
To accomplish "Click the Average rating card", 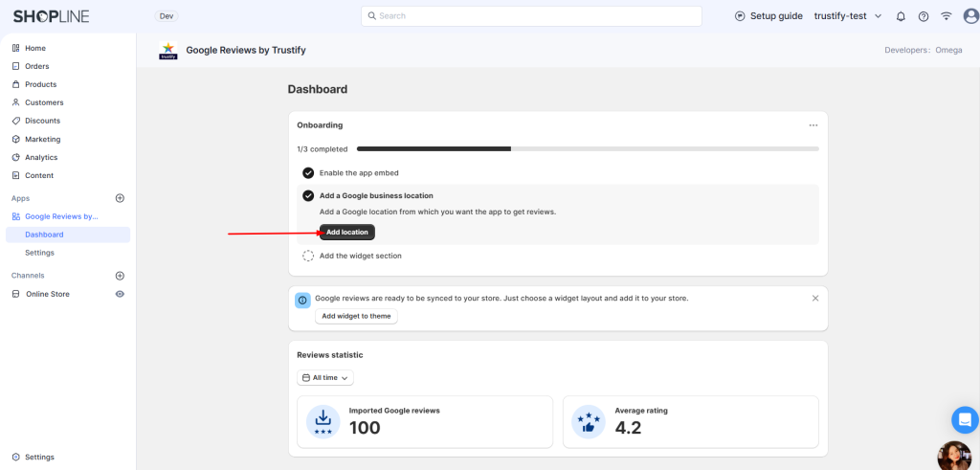I will click(691, 422).
